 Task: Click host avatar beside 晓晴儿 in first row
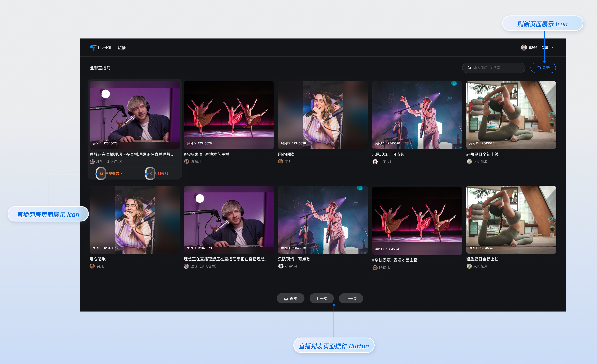click(x=187, y=162)
